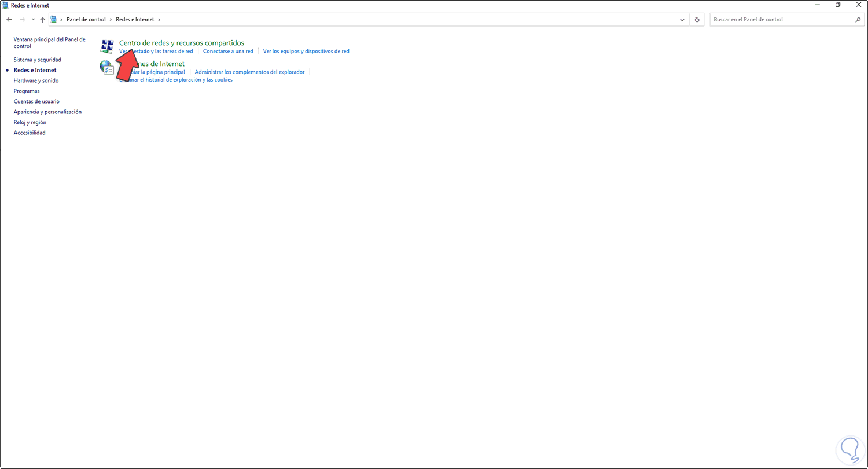Expand chevron after Redes e Internet breadcrumb

[159, 20]
